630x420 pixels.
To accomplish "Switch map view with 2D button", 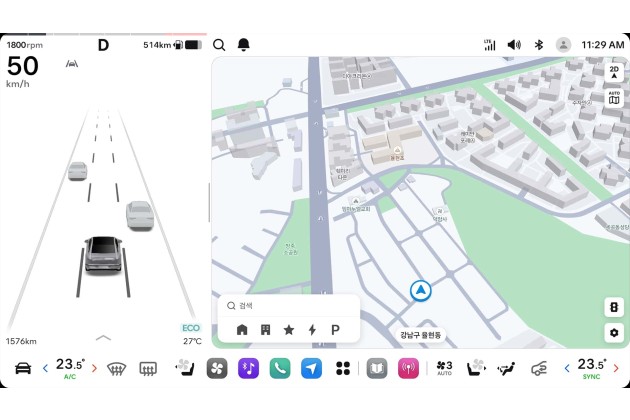I will click(x=614, y=72).
